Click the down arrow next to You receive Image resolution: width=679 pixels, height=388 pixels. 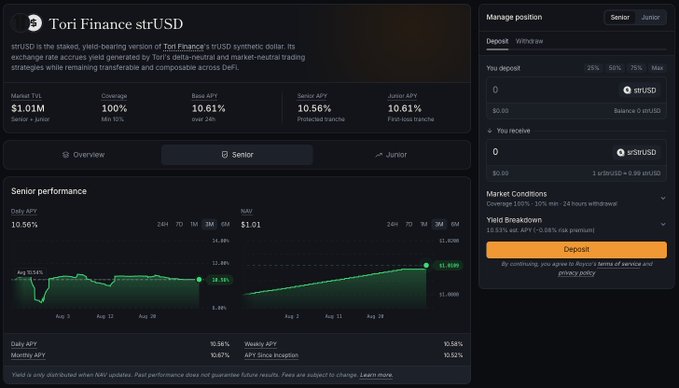click(x=490, y=131)
